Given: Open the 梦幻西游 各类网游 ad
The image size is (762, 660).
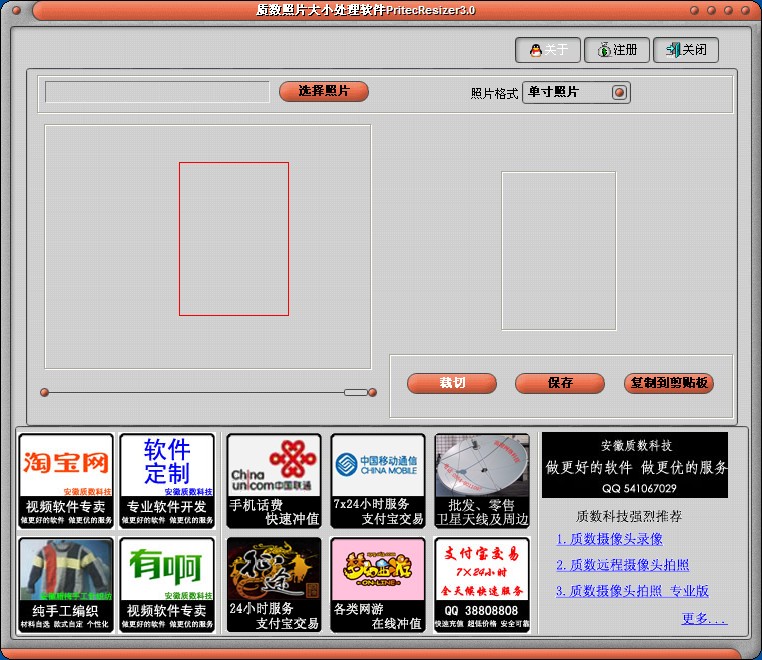Looking at the screenshot, I should tap(378, 585).
